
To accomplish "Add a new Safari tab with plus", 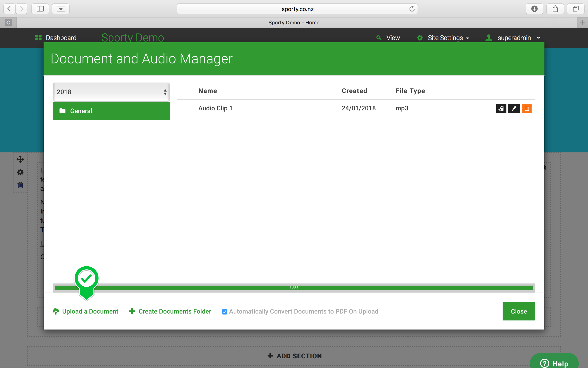I will pos(582,23).
